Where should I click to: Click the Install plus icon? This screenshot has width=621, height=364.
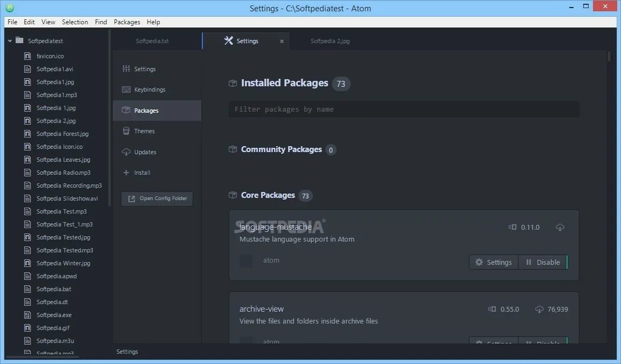(126, 173)
